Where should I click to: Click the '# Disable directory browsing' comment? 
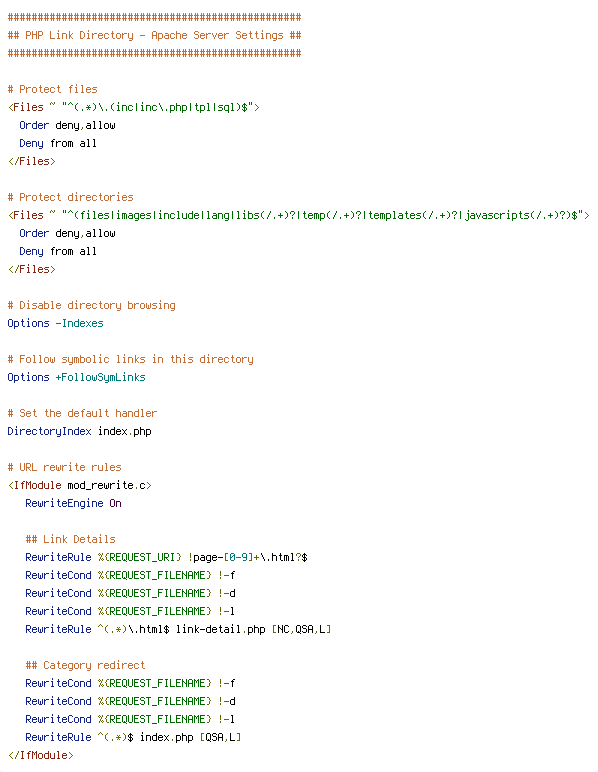[92, 305]
